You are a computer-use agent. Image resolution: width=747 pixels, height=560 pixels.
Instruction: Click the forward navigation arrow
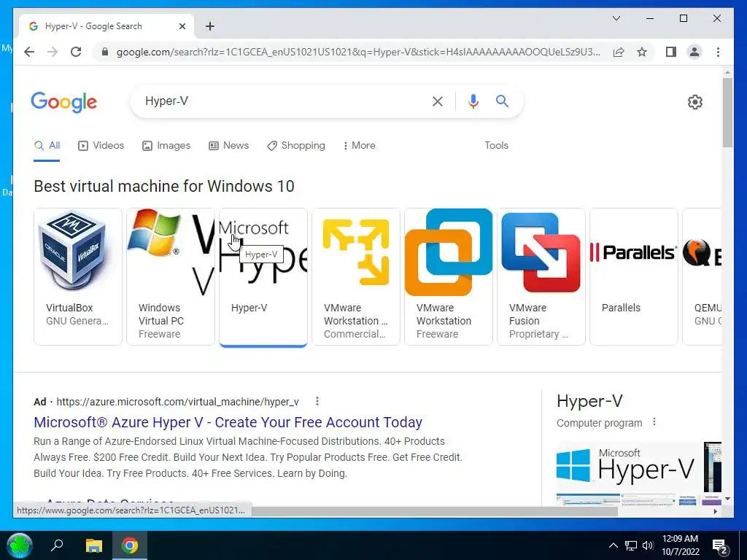[53, 52]
